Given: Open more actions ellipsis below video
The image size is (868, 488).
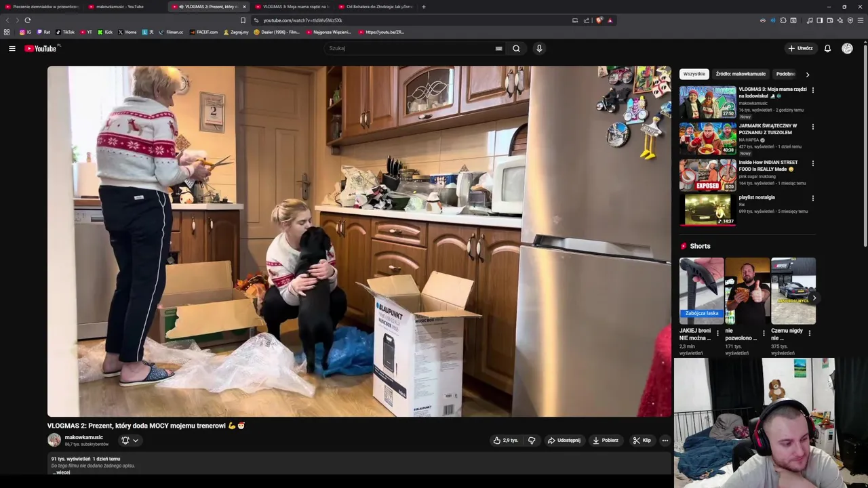Looking at the screenshot, I should [665, 441].
